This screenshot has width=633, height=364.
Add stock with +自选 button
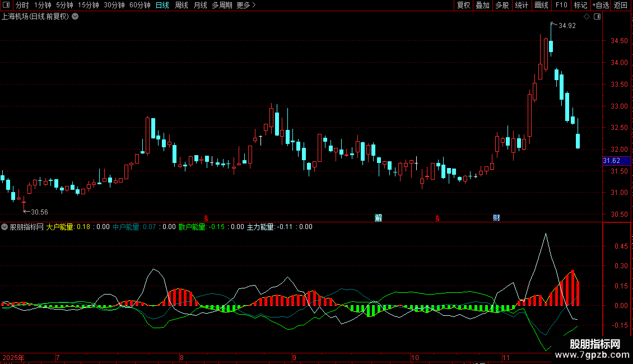click(x=601, y=5)
